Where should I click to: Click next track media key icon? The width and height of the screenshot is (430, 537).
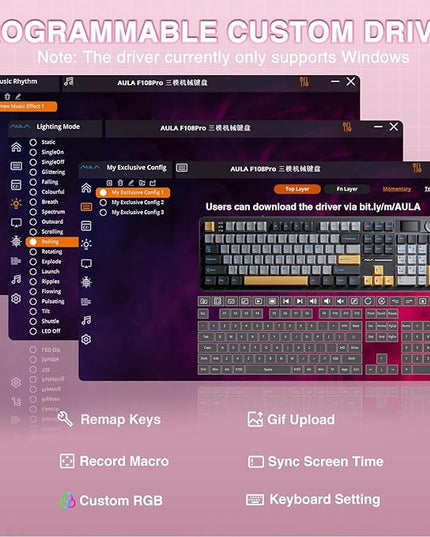click(x=300, y=301)
